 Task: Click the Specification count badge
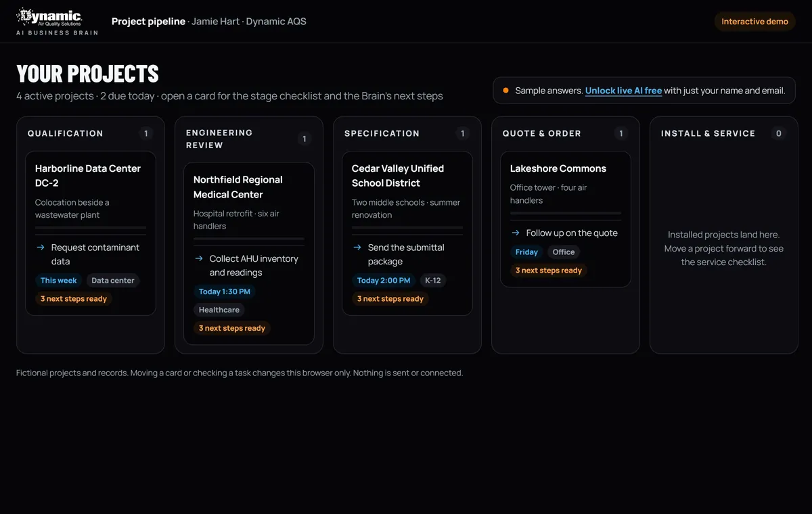[x=463, y=134]
